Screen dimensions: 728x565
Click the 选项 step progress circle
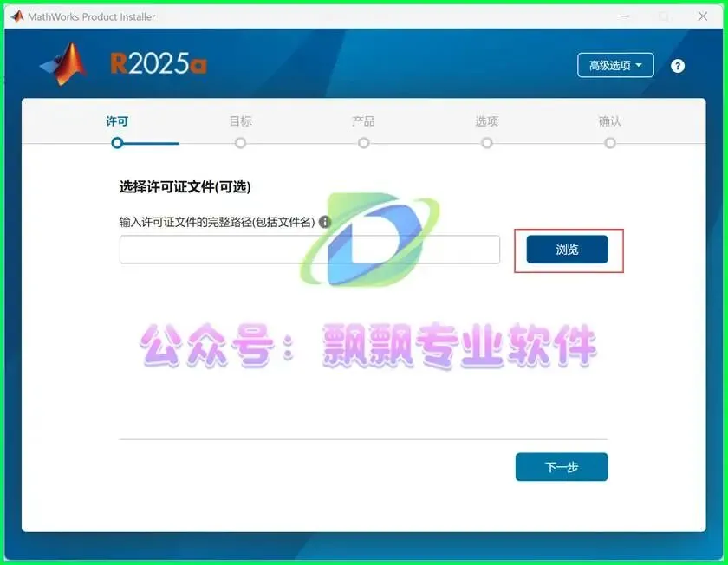point(486,143)
